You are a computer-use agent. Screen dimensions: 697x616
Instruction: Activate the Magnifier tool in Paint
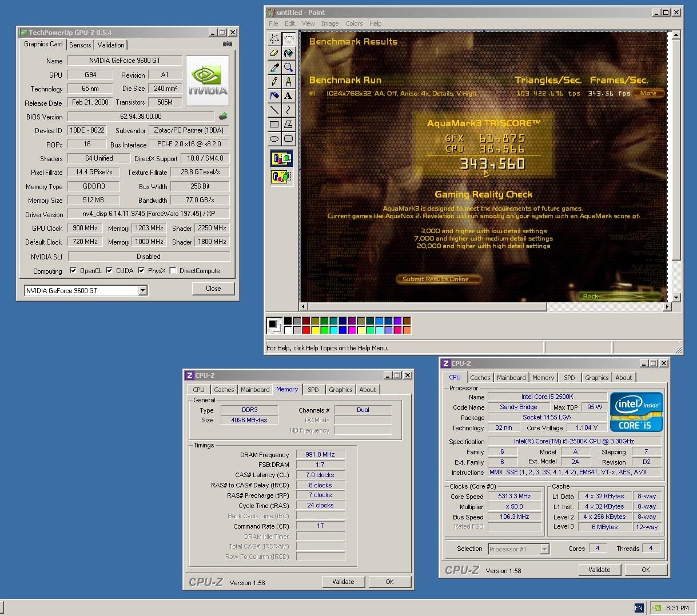point(289,67)
